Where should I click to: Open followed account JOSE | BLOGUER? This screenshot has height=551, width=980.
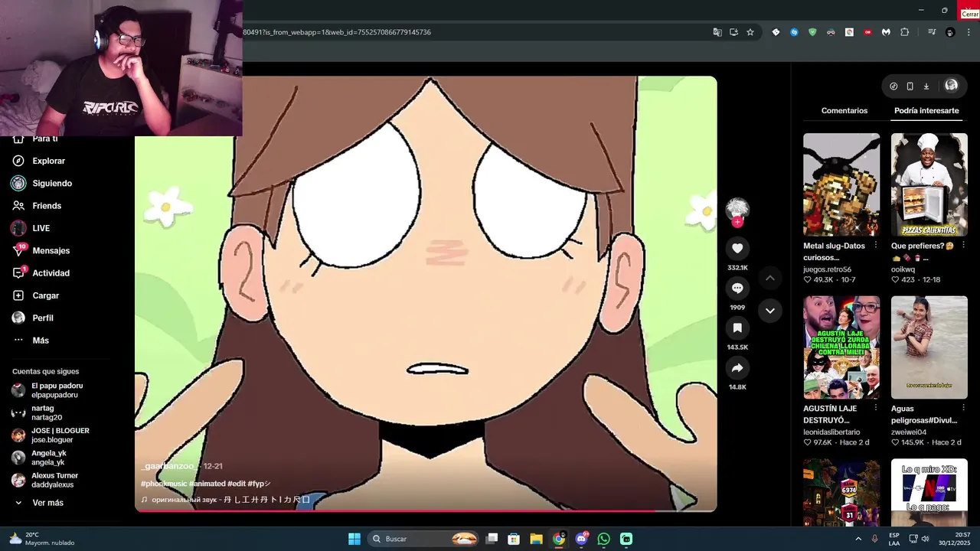pyautogui.click(x=60, y=435)
